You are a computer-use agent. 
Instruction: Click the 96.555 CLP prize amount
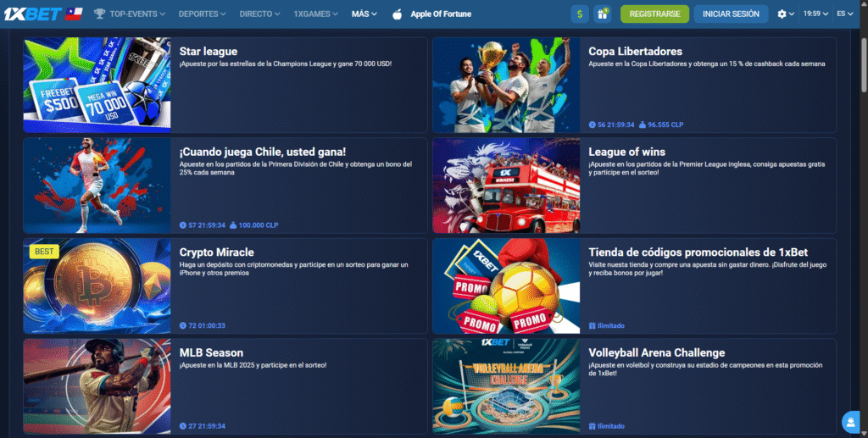click(665, 125)
